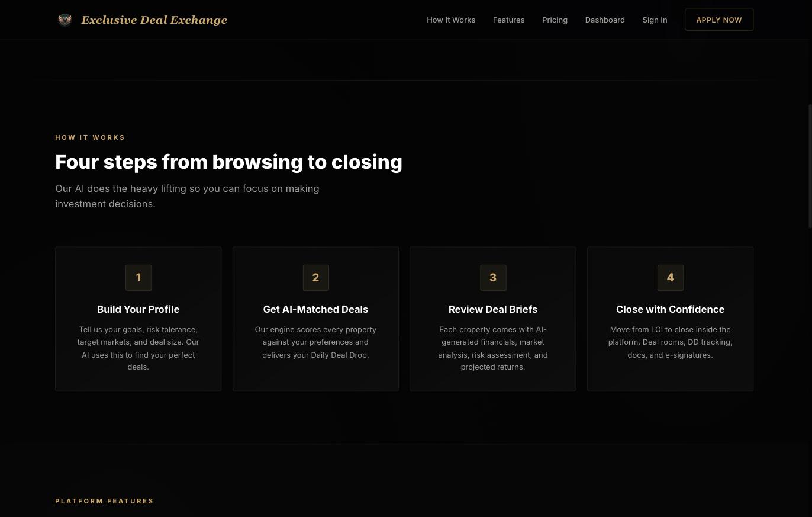The height and width of the screenshot is (517, 812).
Task: Click the Close with Confidence card title
Action: click(x=671, y=309)
